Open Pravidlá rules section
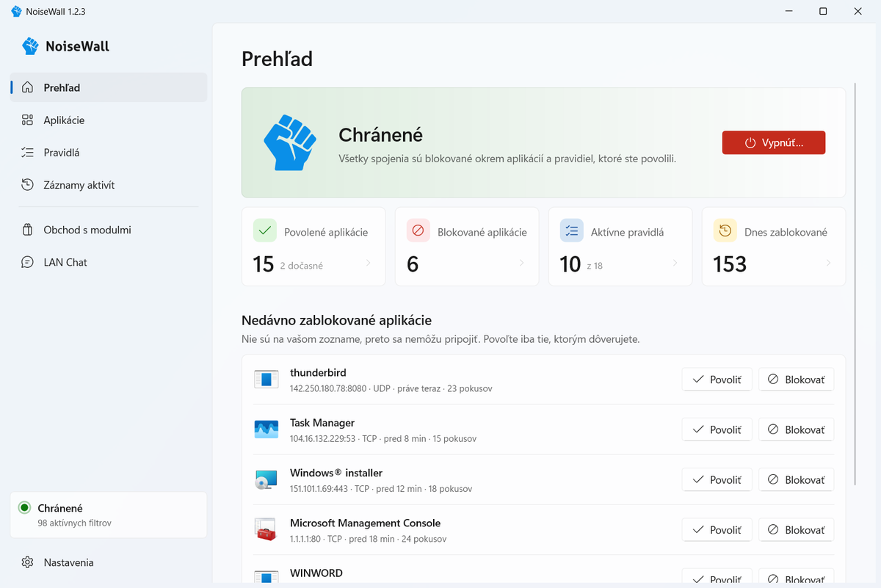 tap(109, 153)
